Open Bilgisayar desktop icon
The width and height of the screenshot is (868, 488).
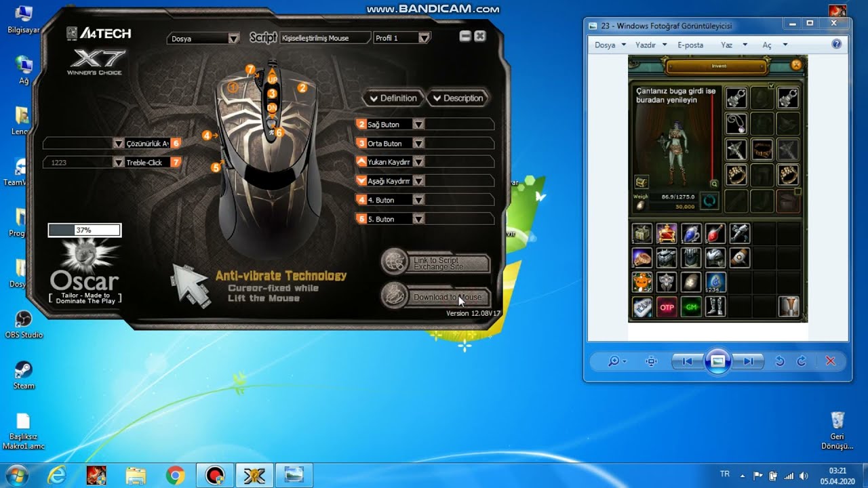tap(23, 19)
